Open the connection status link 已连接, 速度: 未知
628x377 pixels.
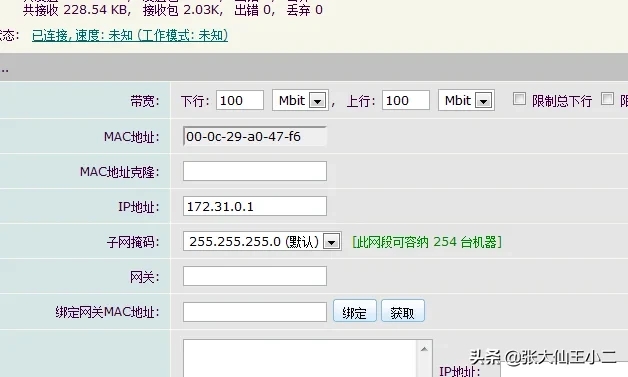pos(130,36)
